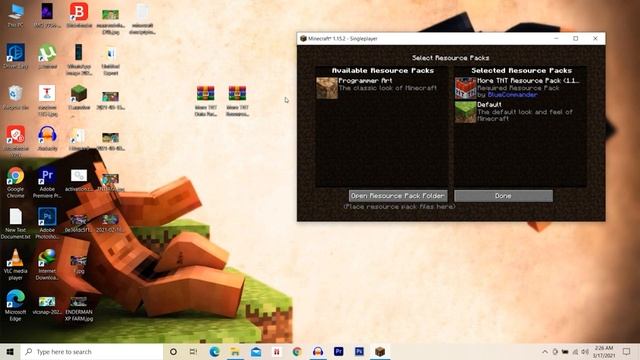Image resolution: width=640 pixels, height=360 pixels.
Task: Open the Audacity desktop shortcut
Action: [x=47, y=138]
